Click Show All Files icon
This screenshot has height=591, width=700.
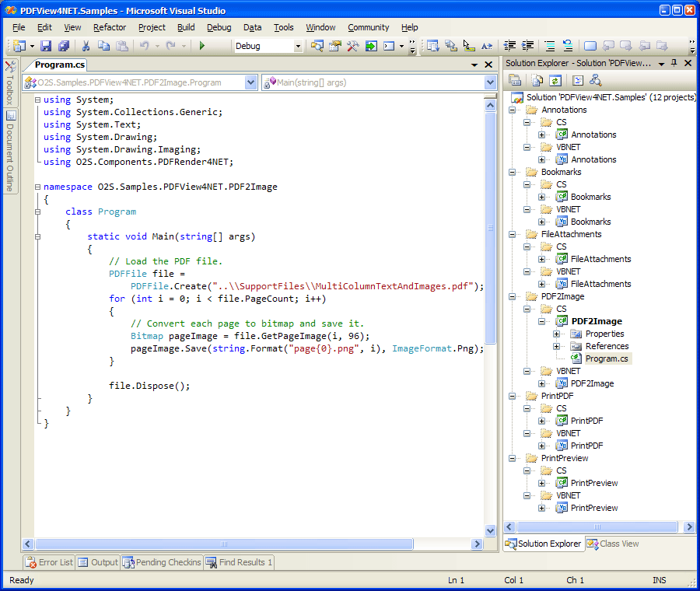click(x=537, y=80)
